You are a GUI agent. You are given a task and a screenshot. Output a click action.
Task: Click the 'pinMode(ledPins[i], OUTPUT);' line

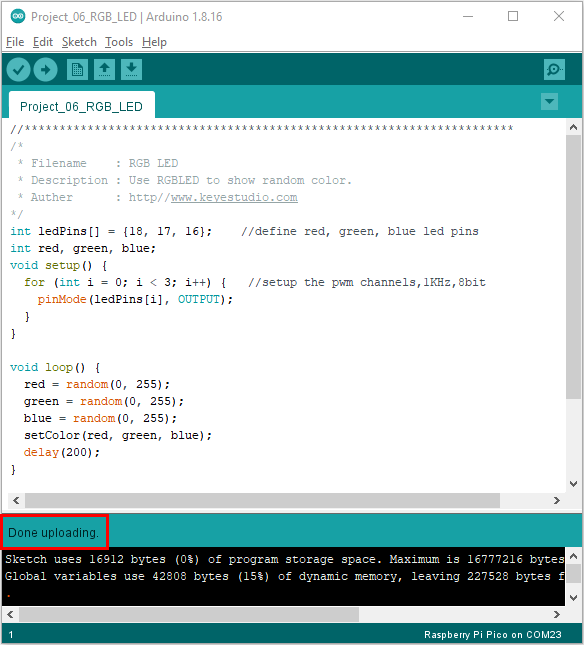[x=135, y=299]
